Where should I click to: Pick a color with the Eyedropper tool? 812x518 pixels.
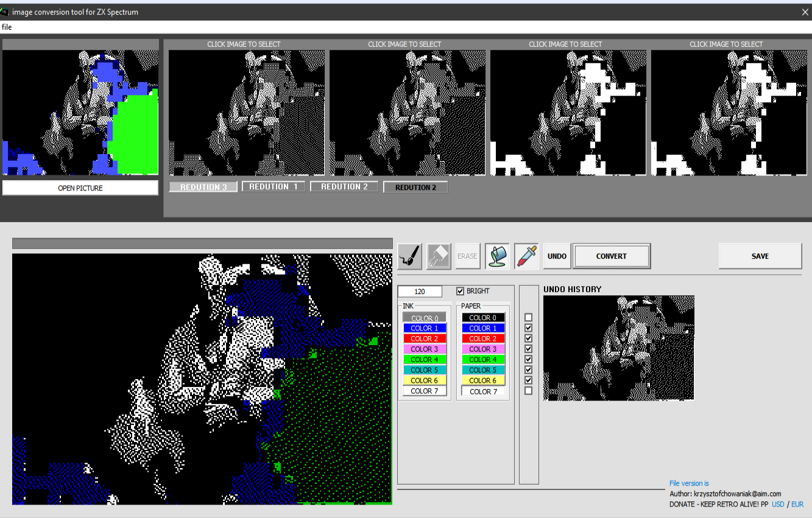(525, 256)
